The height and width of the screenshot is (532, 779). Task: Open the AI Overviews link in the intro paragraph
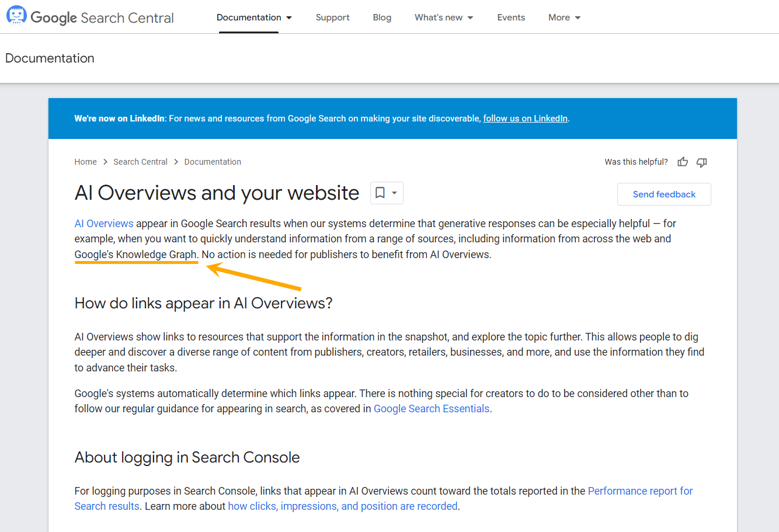tap(103, 223)
